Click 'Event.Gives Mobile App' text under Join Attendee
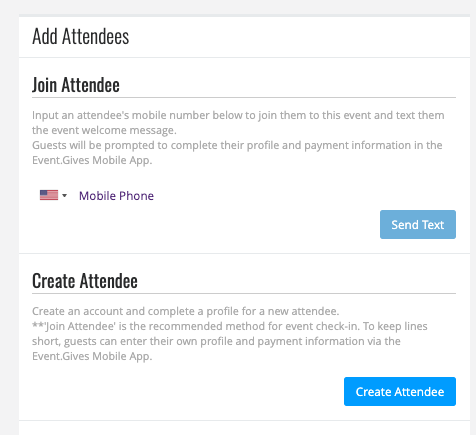This screenshot has width=476, height=435. [x=92, y=160]
